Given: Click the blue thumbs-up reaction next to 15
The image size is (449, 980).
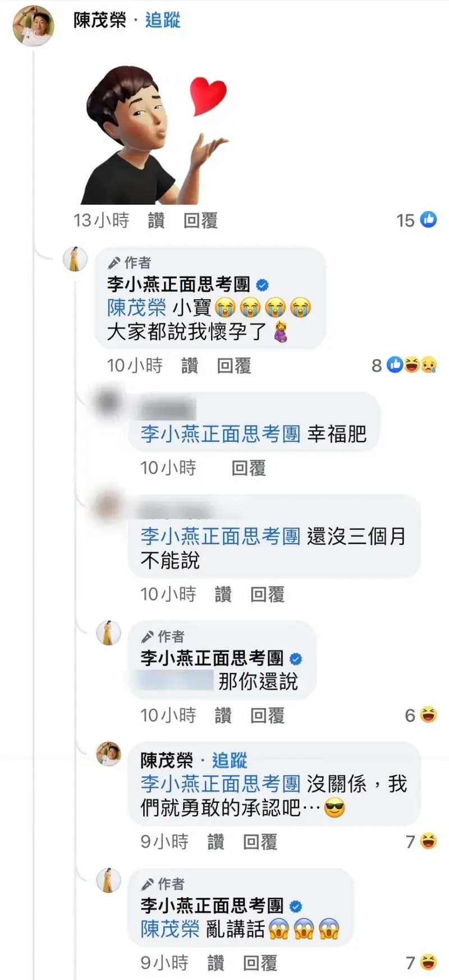Looking at the screenshot, I should 429,220.
